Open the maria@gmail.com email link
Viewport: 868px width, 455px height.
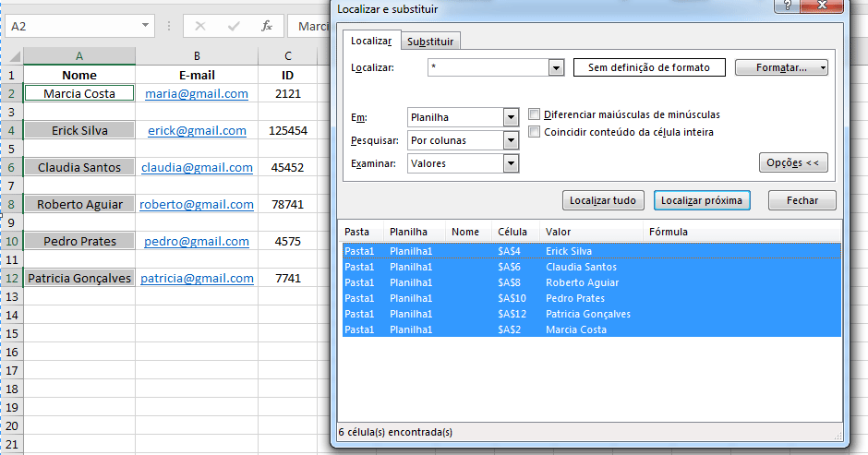[197, 93]
